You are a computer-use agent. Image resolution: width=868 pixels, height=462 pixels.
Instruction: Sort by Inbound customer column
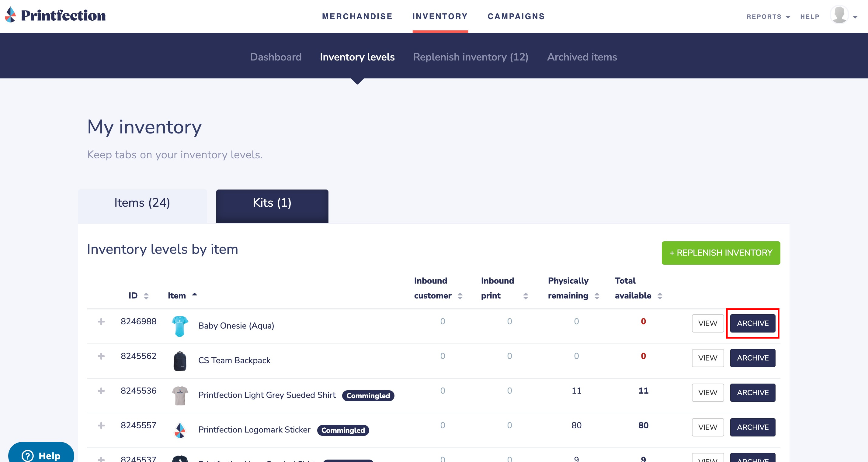click(x=460, y=296)
